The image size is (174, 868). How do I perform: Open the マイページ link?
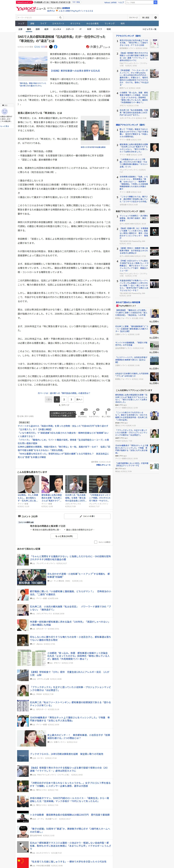click(133, 18)
